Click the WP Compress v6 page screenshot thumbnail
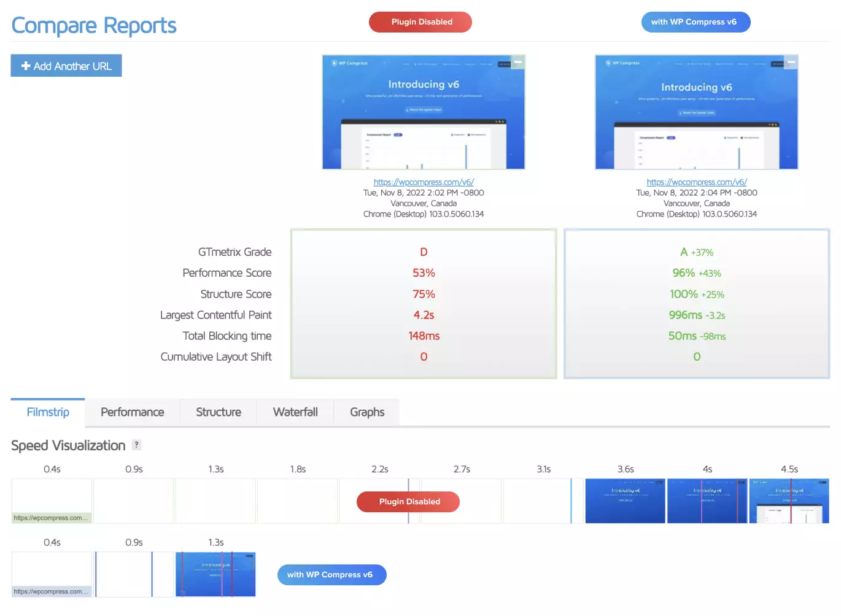Viewport: 841px width, 616px height. point(697,112)
